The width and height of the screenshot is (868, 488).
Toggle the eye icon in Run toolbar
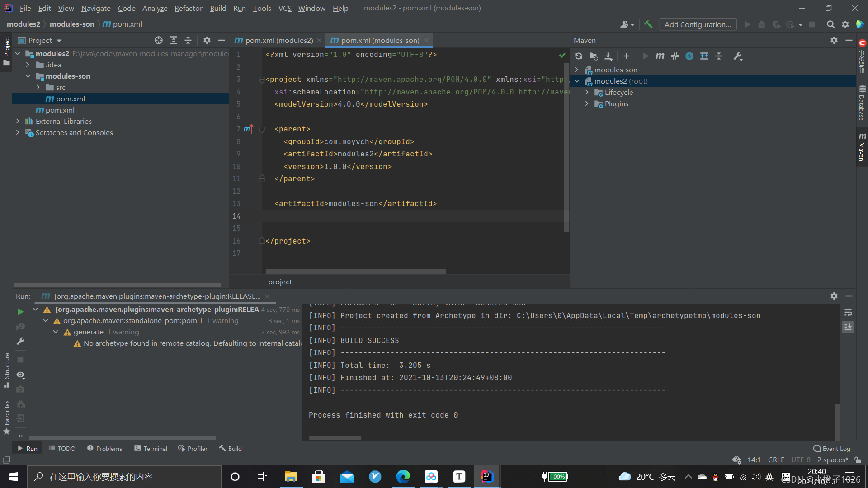20,375
